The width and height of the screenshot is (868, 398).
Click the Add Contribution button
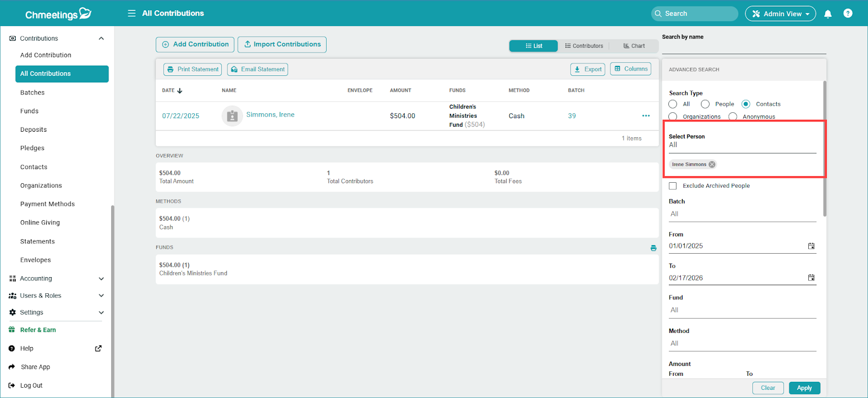(195, 44)
